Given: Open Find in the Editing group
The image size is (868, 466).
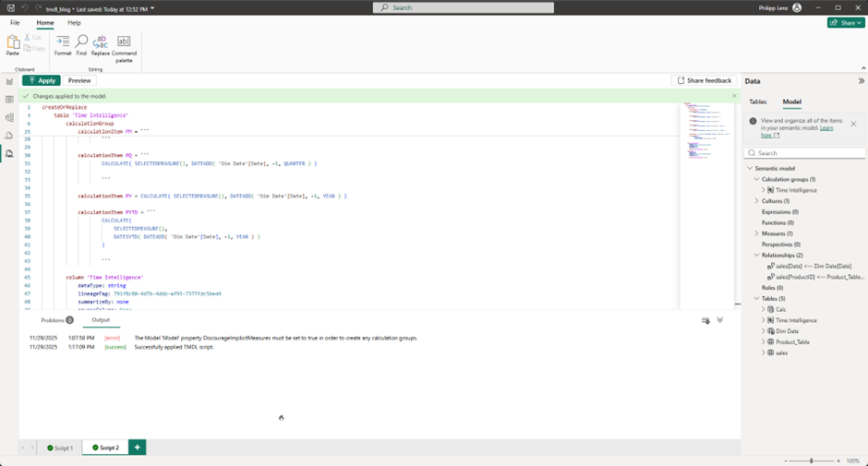Looking at the screenshot, I should (x=81, y=44).
